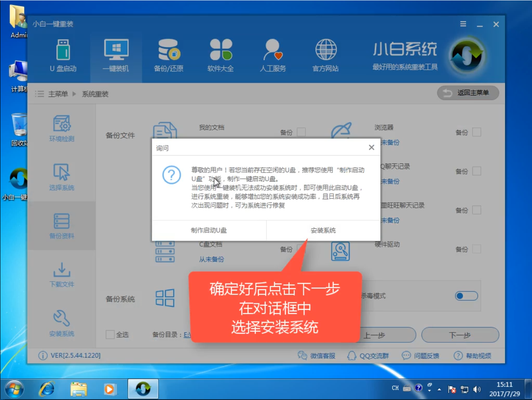The image size is (532, 400).
Task: Launch Internet Explorer from taskbar
Action: point(47,389)
